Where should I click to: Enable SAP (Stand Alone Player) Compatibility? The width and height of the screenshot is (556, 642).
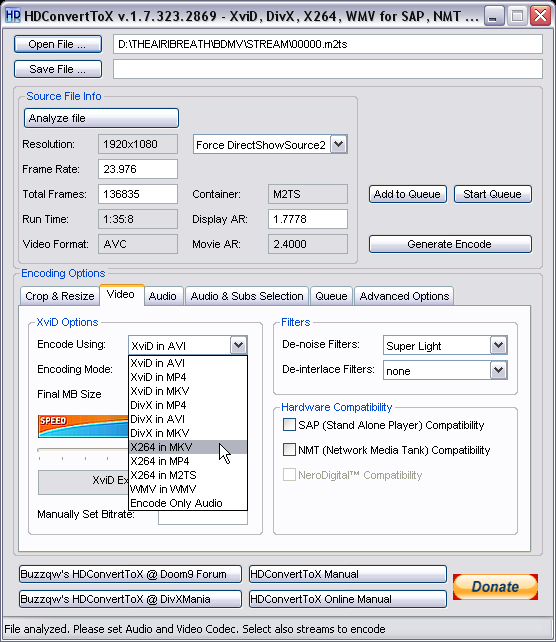(x=289, y=425)
